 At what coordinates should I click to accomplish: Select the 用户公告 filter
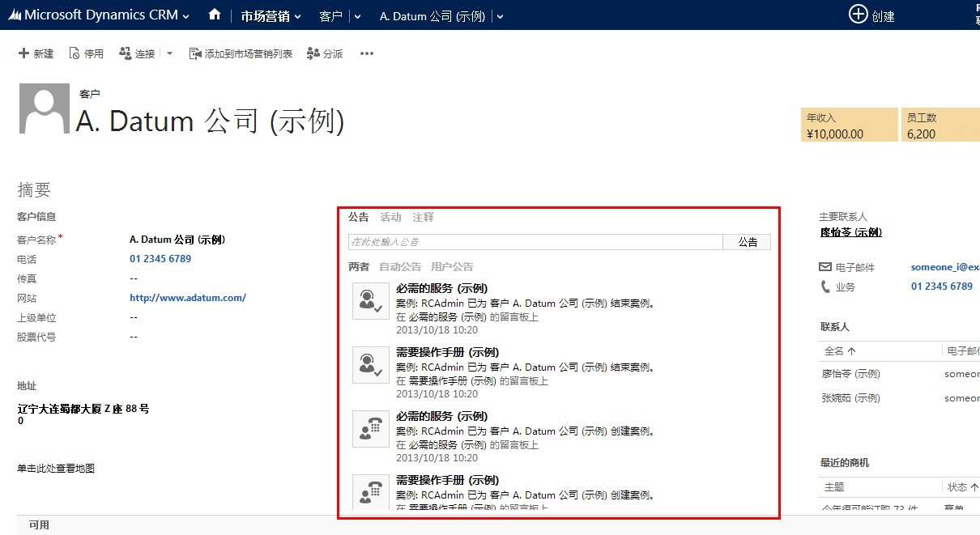pos(452,266)
